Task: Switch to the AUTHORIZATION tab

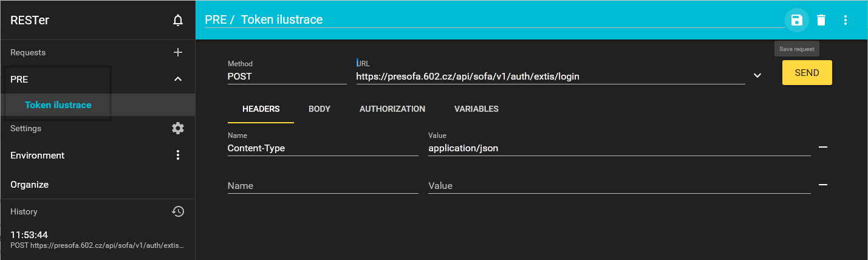Action: 392,109
